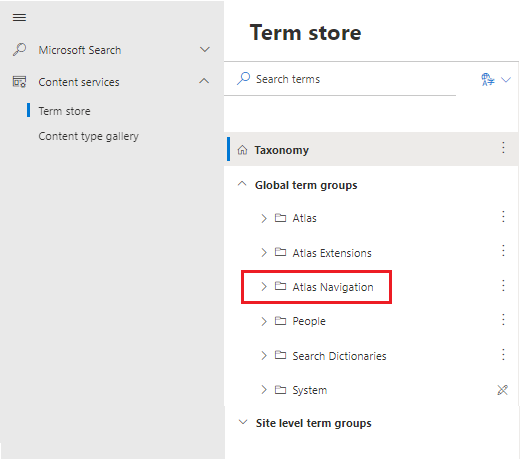Expand the Atlas Extensions folder
This screenshot has height=462, width=526.
[264, 252]
